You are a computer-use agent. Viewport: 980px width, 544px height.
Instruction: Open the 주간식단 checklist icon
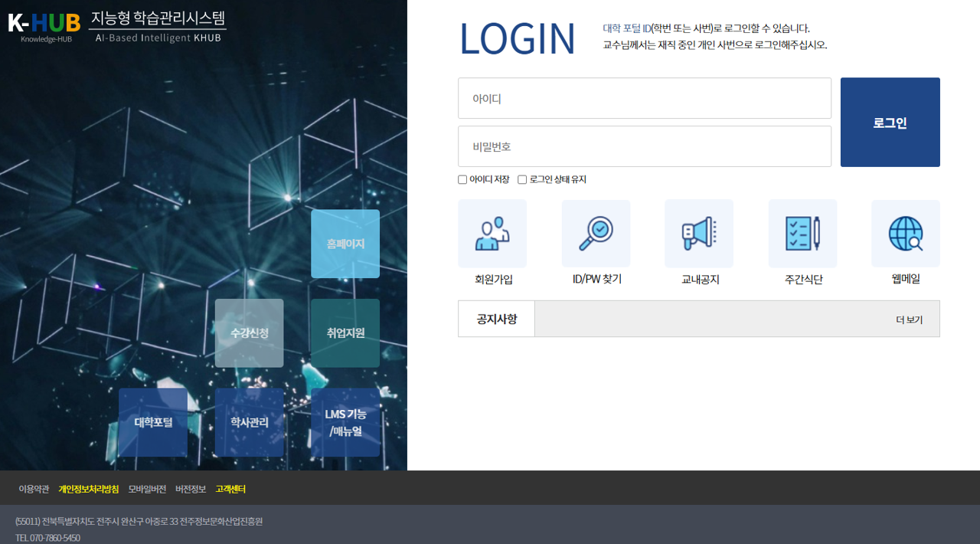pos(802,233)
